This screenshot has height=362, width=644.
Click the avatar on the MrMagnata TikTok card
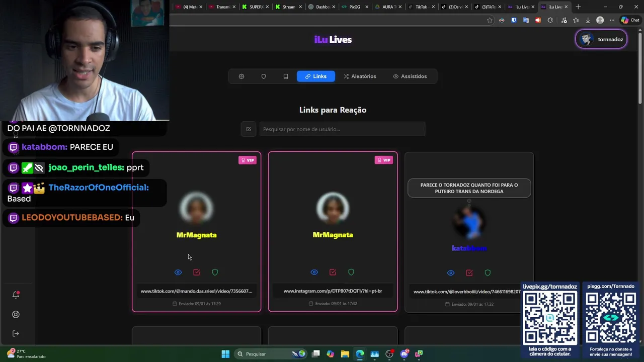coord(197,208)
